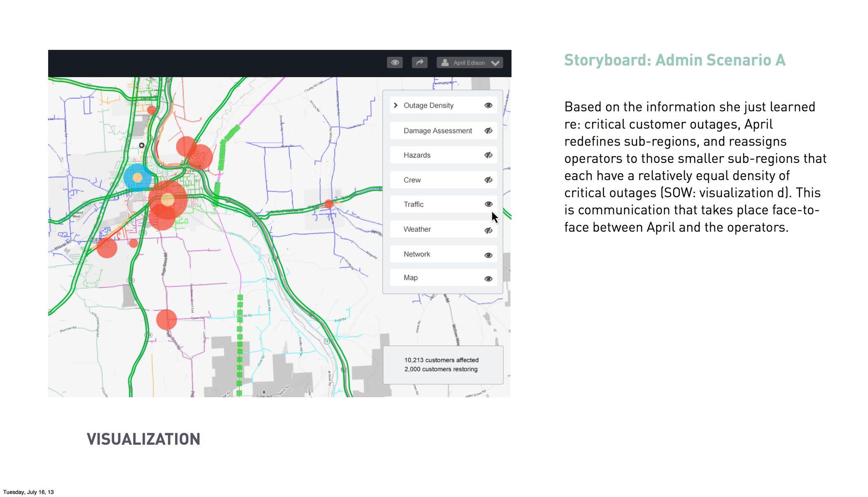Select the Weather layer label

417,229
